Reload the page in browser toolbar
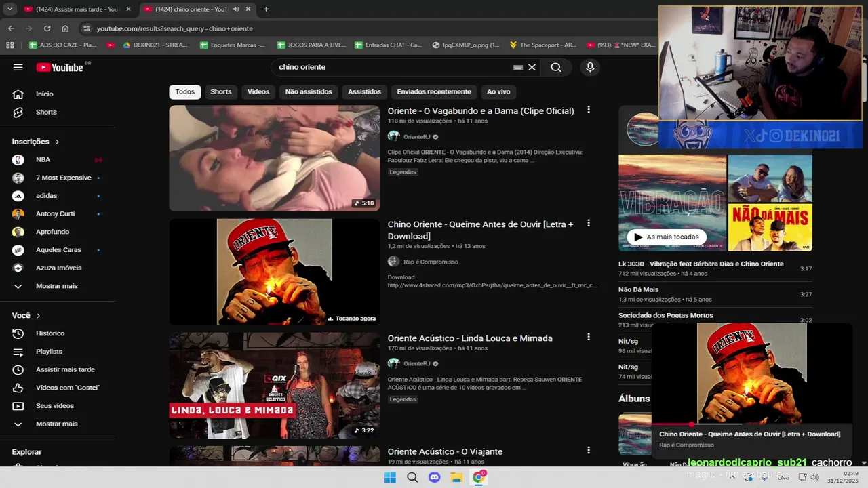The height and width of the screenshot is (488, 868). point(47,28)
